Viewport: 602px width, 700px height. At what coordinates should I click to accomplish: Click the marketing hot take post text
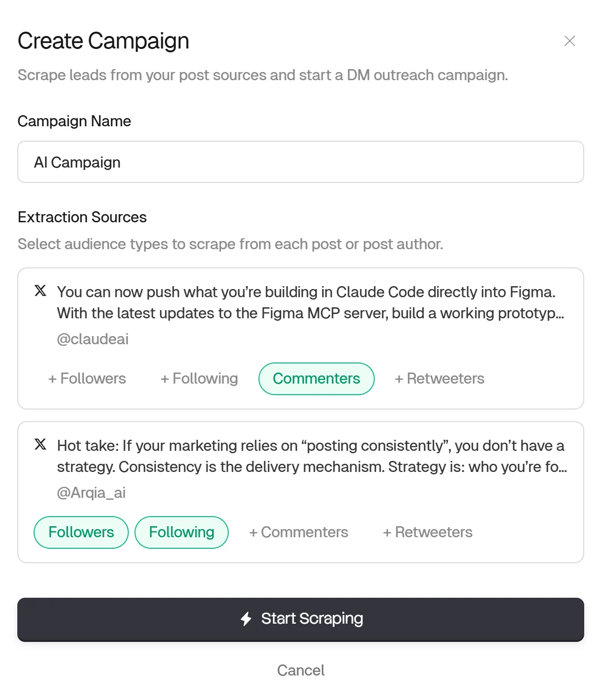tap(311, 456)
